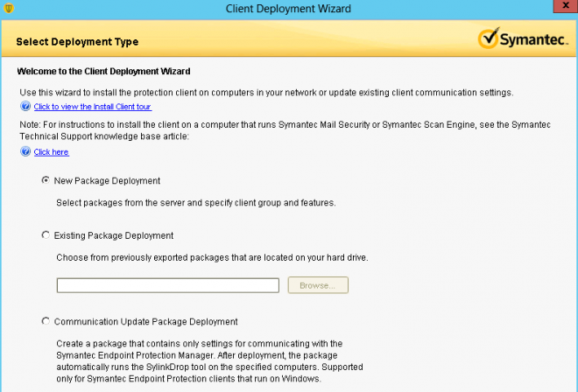Screen dimensions: 578x392
Task: Select Existing Package Deployment radio button
Action: click(46, 235)
